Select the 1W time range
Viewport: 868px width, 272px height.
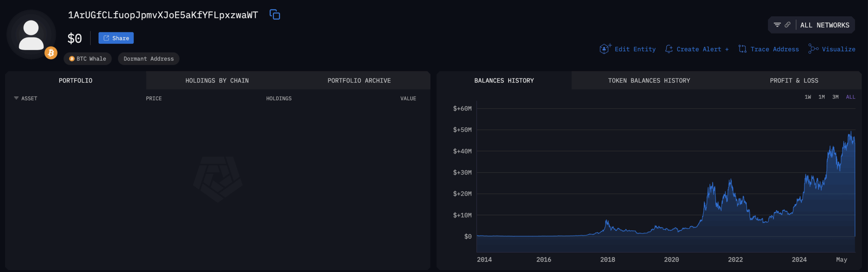point(808,97)
